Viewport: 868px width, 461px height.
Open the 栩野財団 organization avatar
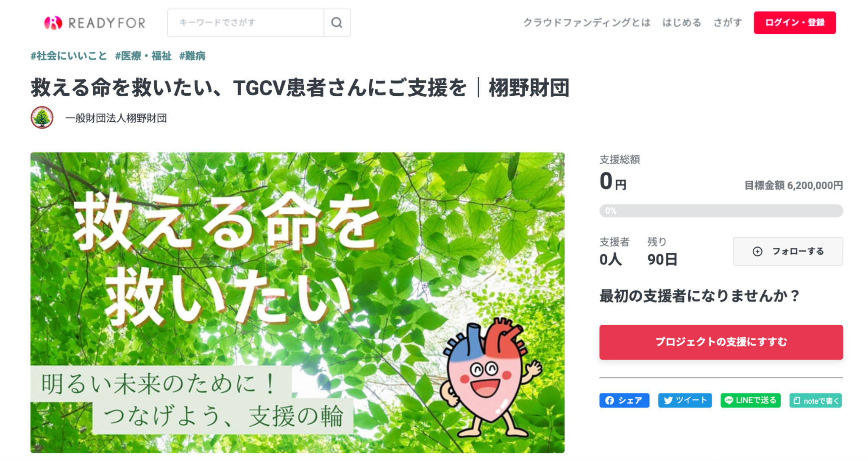[42, 117]
